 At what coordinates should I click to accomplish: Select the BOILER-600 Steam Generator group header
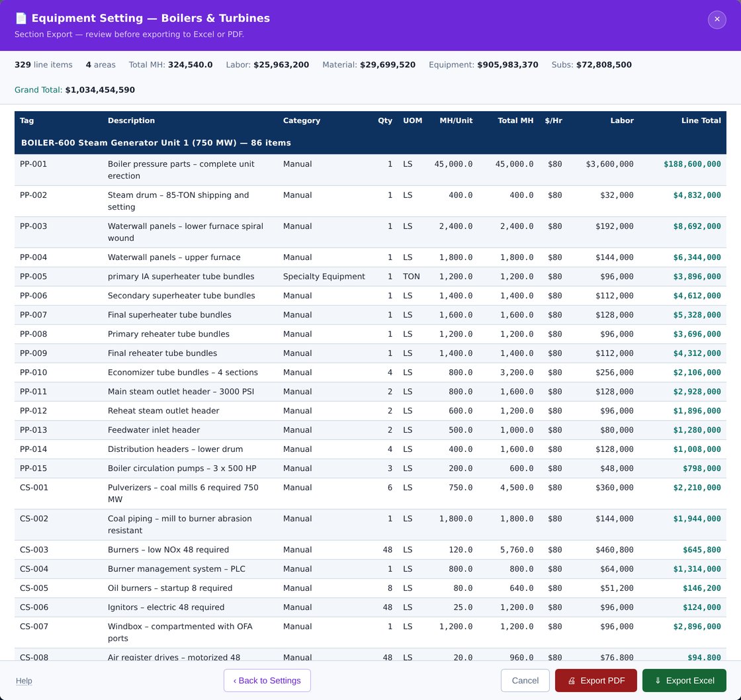click(x=370, y=143)
